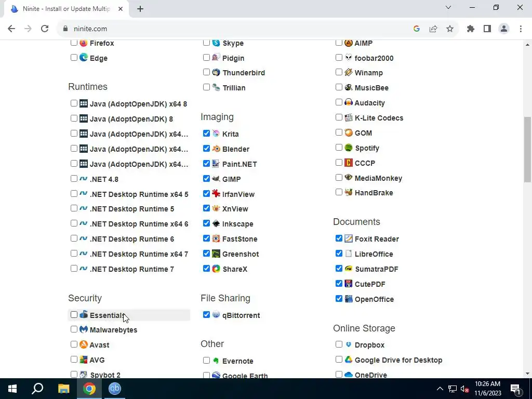Toggle the Chrome side panel
532x399 pixels.
click(x=487, y=29)
